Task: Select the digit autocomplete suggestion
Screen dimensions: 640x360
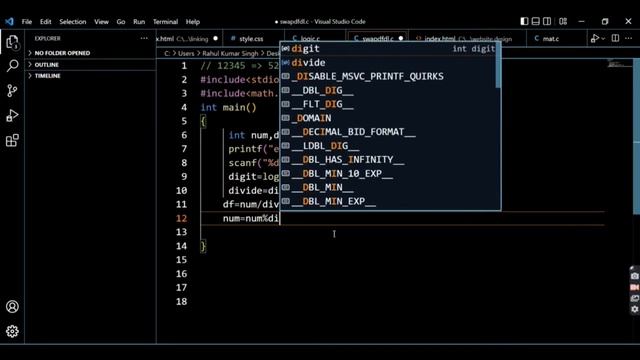Action: [x=388, y=49]
